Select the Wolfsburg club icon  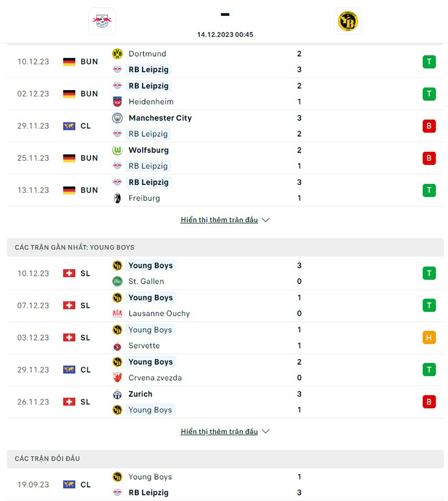118,150
